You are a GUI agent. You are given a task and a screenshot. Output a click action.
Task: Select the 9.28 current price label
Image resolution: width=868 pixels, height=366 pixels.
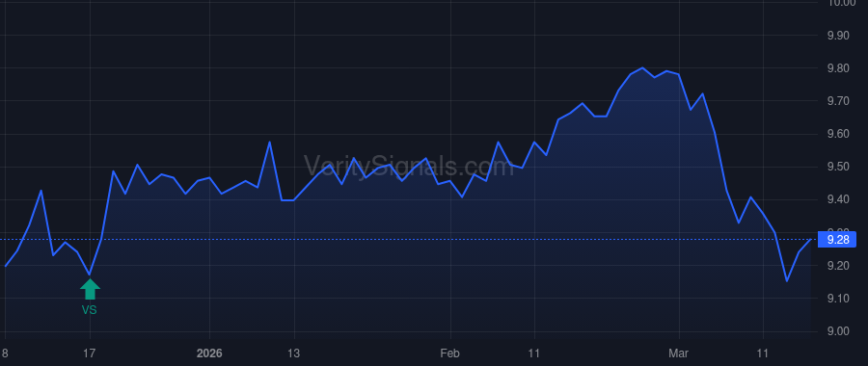pos(836,240)
